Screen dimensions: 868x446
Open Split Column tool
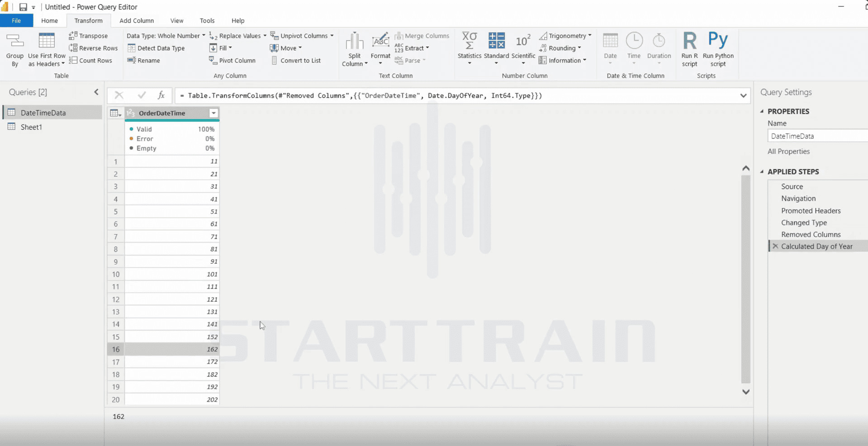[x=355, y=50]
